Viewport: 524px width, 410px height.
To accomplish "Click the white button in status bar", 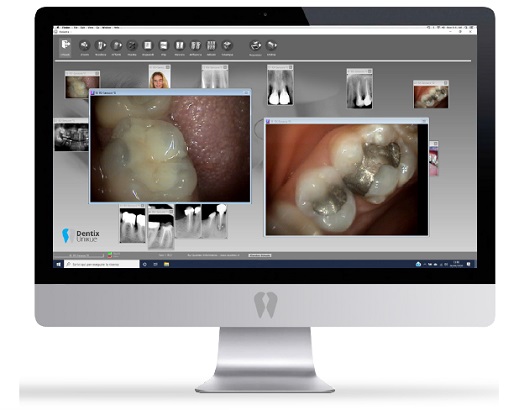I will tap(260, 255).
